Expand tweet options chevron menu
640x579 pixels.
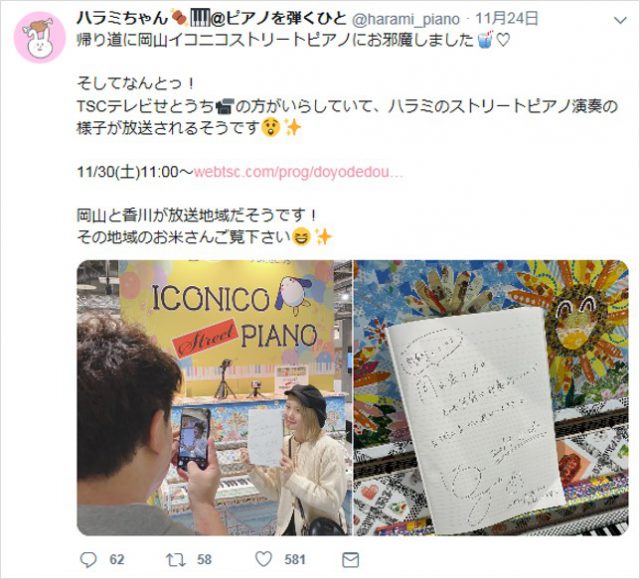tap(620, 20)
